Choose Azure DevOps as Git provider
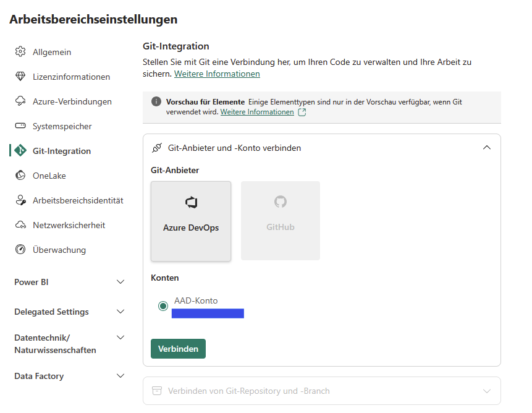532x413 pixels. [x=191, y=221]
